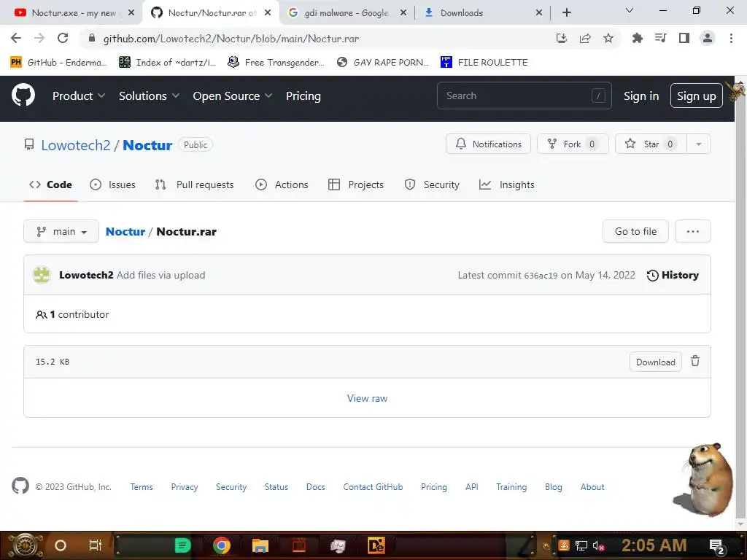Open the footer Status link
This screenshot has height=560, width=747.
click(276, 487)
